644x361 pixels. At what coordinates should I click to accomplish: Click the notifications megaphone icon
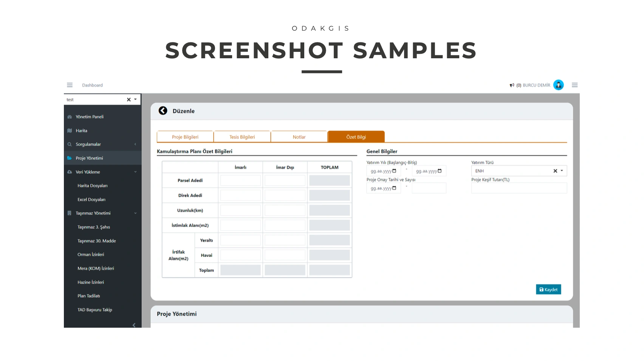[x=512, y=86]
